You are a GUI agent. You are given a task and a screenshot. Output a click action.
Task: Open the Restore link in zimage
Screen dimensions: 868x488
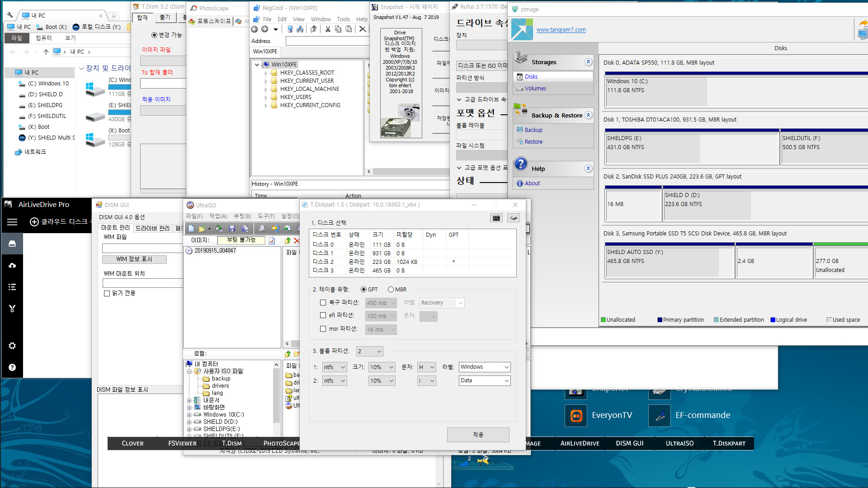click(533, 142)
